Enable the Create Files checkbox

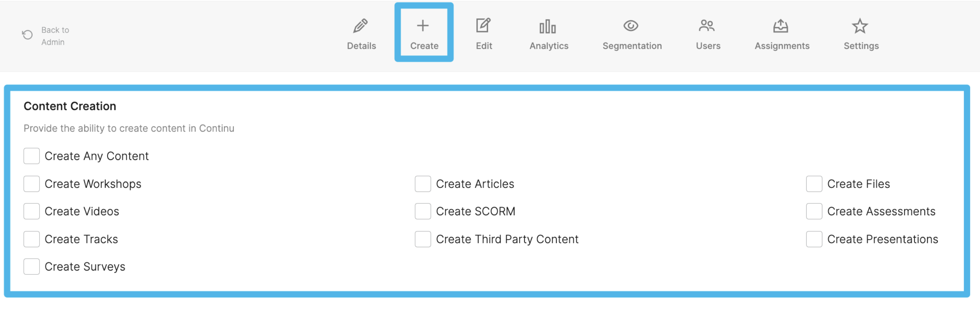[814, 184]
